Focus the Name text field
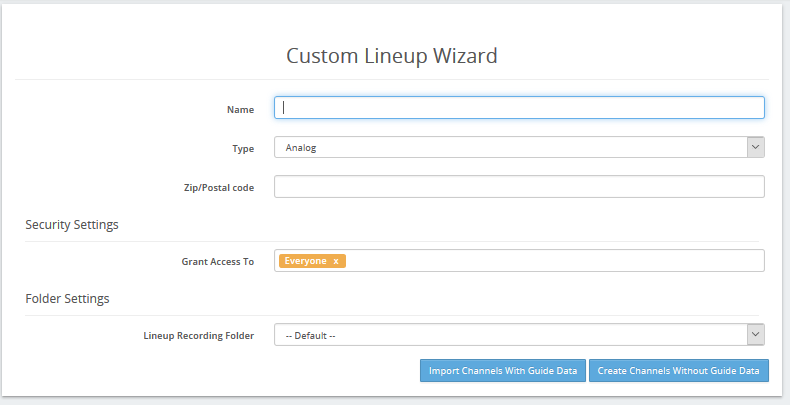Image resolution: width=790 pixels, height=405 pixels. (519, 108)
